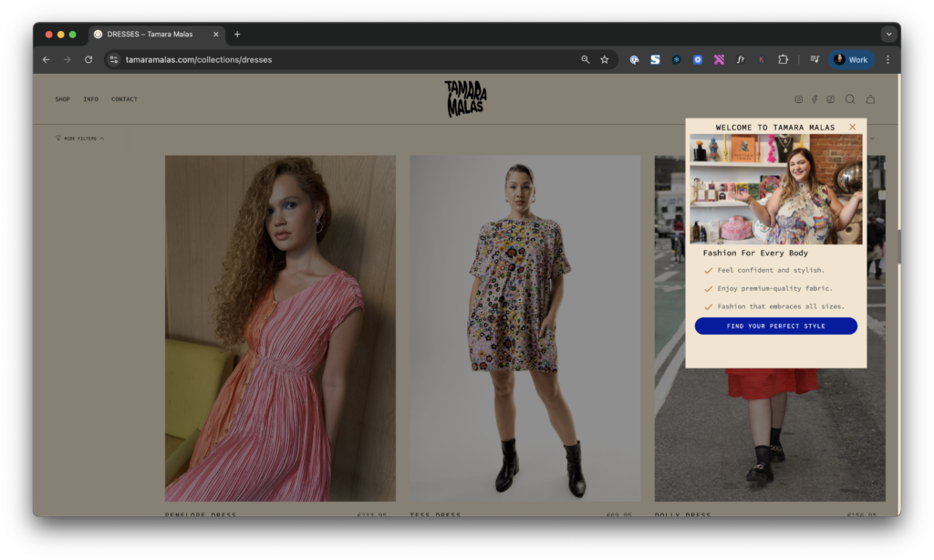Open the Facebook icon in the header
Viewport: 934px width, 560px height.
click(x=815, y=99)
